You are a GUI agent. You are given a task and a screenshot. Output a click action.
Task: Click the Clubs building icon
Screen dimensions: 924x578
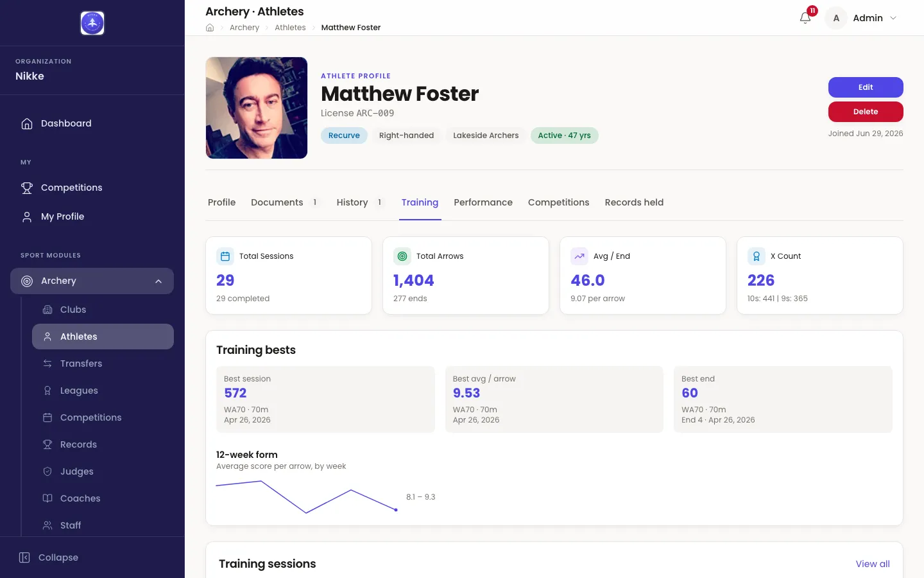pyautogui.click(x=47, y=310)
